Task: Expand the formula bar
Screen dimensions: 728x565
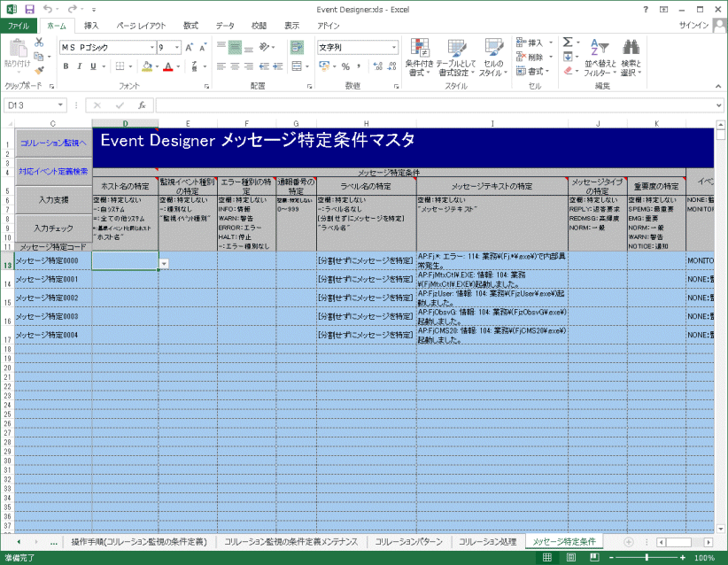Action: (x=718, y=105)
